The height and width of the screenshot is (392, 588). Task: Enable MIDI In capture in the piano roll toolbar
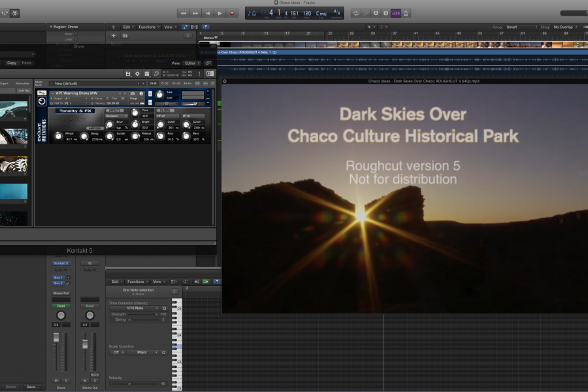(197, 282)
